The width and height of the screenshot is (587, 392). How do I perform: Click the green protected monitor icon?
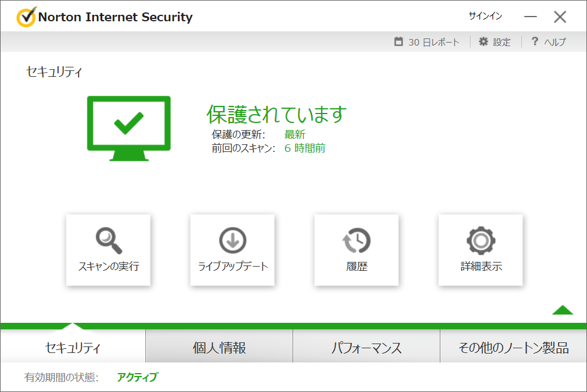pos(129,128)
